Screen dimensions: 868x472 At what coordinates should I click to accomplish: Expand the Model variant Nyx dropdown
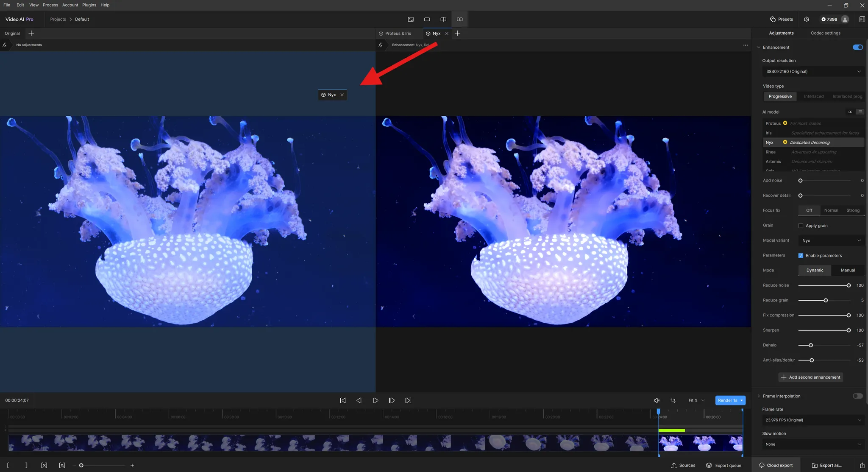coord(831,240)
